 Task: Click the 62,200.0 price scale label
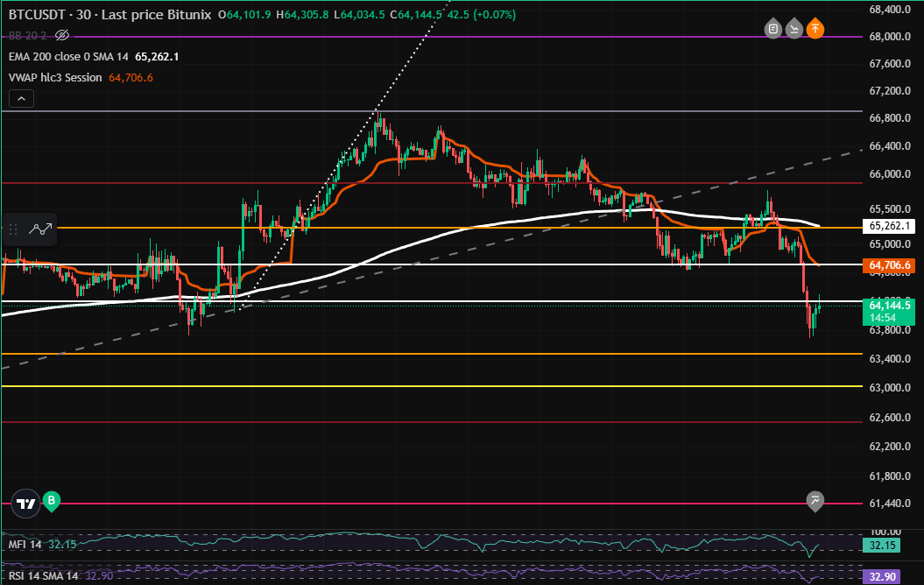[890, 447]
